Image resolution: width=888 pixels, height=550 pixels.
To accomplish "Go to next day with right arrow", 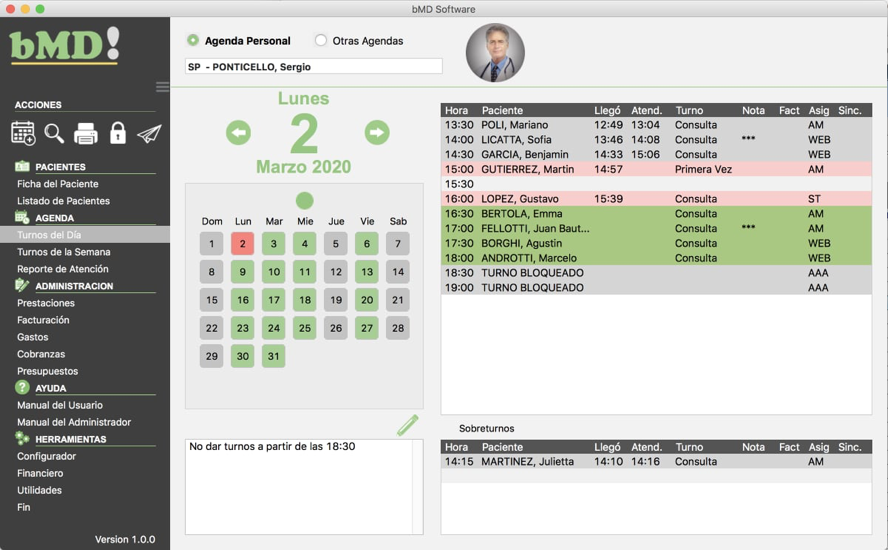I will pos(377,133).
